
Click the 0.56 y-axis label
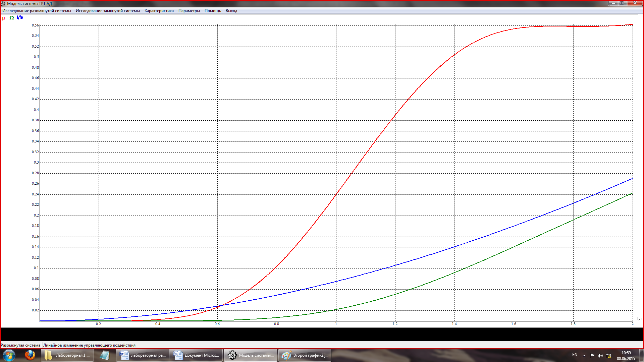35,25
